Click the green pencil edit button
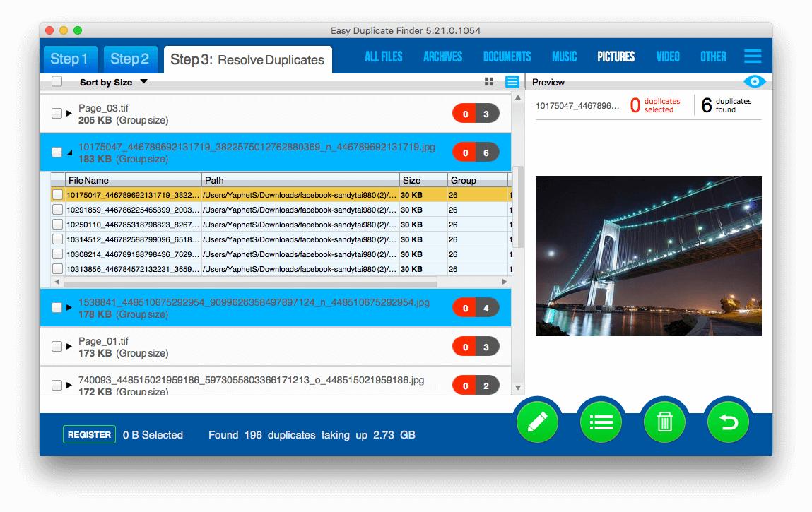 (x=537, y=422)
